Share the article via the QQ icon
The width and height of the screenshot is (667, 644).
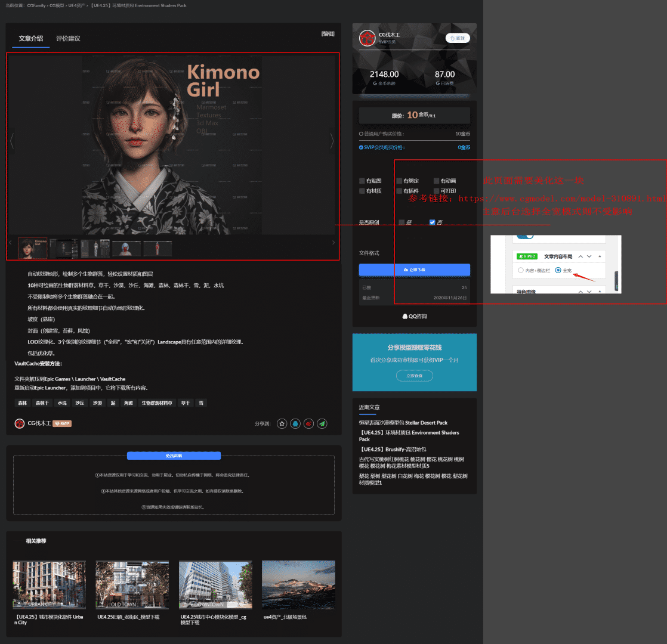(x=295, y=423)
